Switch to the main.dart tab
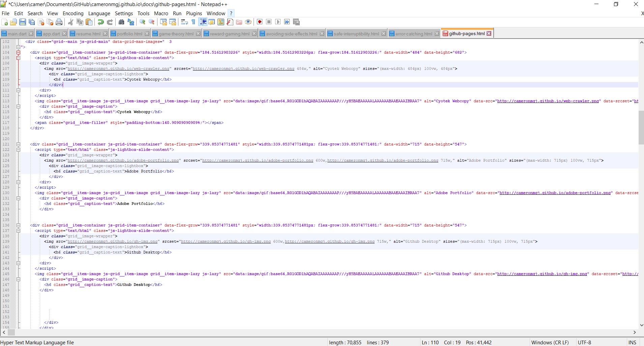This screenshot has height=346, width=644. [x=17, y=34]
